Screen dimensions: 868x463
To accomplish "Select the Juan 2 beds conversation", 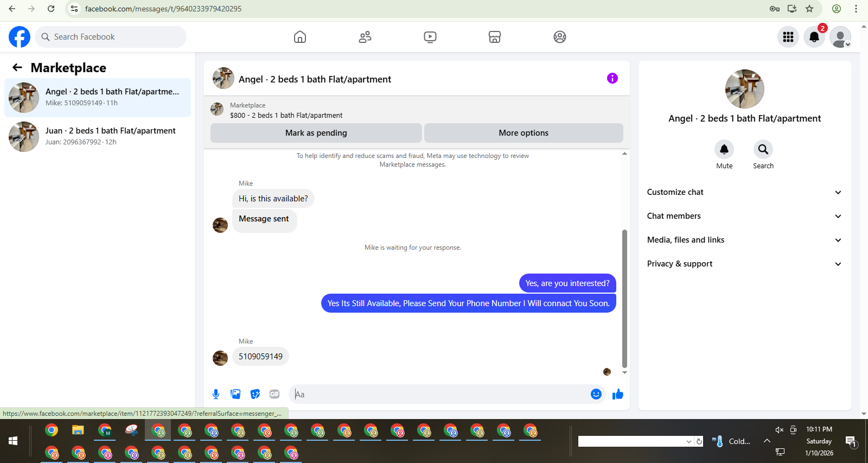I will click(x=98, y=137).
